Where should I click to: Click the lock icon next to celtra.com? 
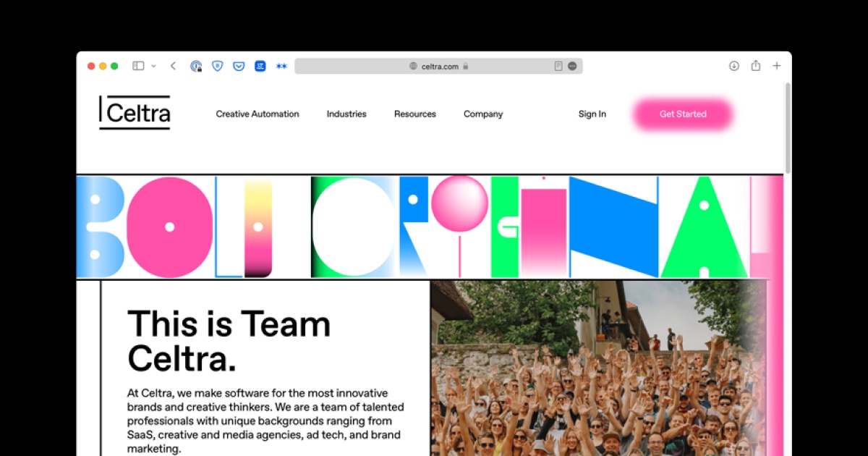(x=465, y=66)
